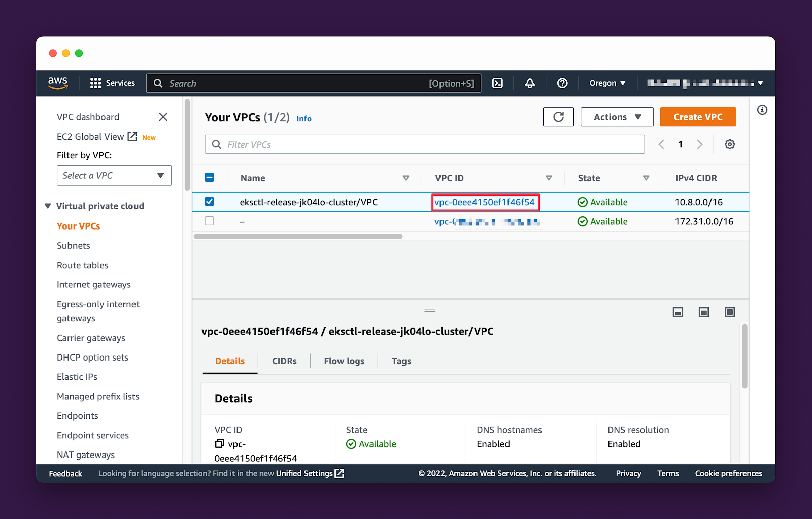Close the VPC navigation sidebar

163,117
